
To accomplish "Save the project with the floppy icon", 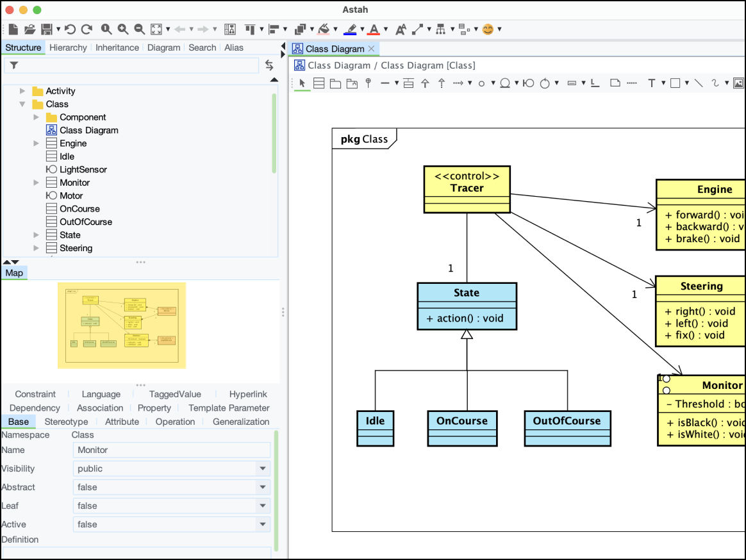I will pos(47,29).
